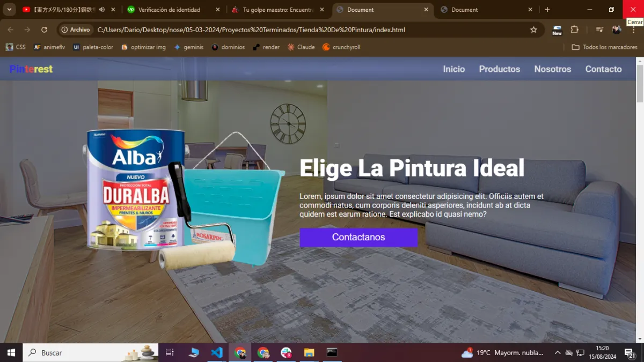
Task: Open Chrome's three-dot menu
Action: [633, 30]
